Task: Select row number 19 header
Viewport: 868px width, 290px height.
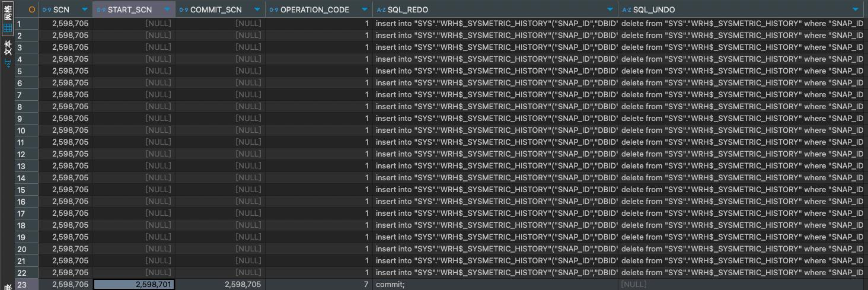Action: pyautogui.click(x=27, y=237)
